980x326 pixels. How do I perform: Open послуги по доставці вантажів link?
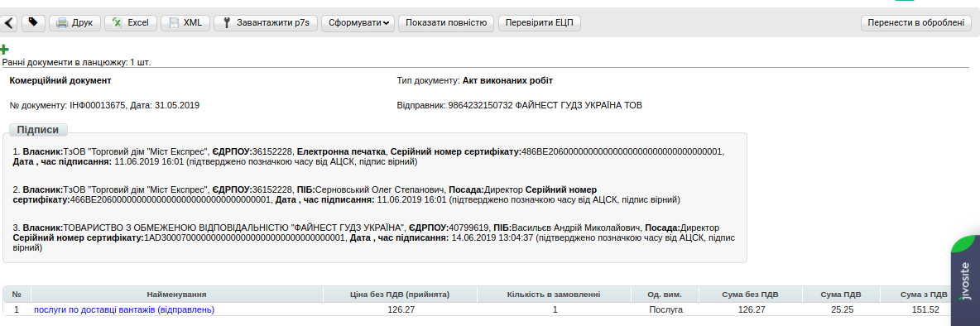click(124, 309)
